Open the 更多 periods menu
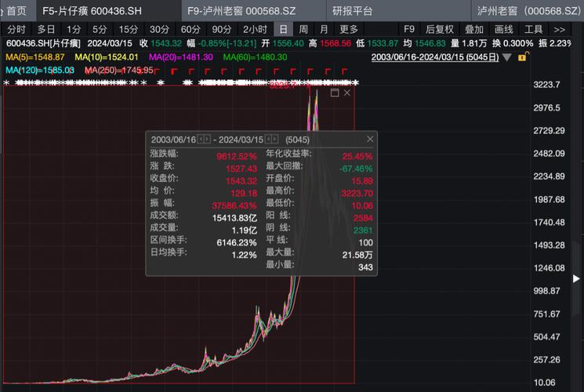 click(x=349, y=30)
